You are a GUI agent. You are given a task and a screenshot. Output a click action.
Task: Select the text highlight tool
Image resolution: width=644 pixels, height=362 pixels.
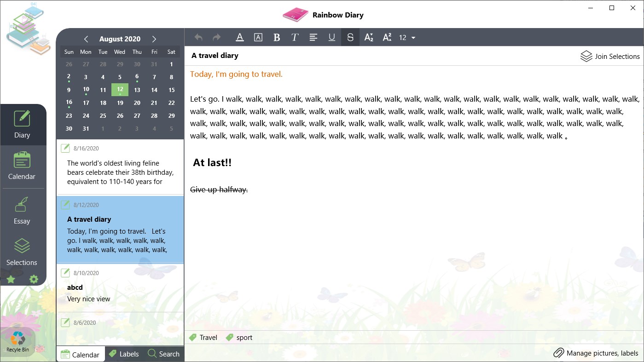coord(258,37)
